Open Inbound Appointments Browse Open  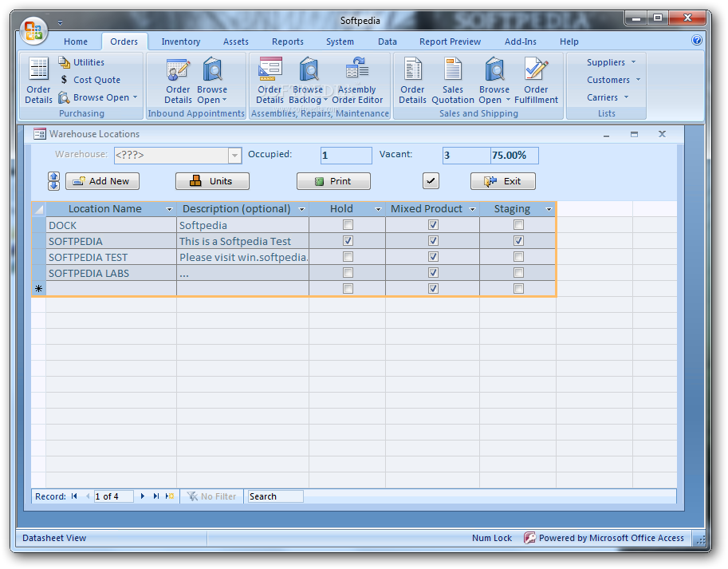click(212, 80)
